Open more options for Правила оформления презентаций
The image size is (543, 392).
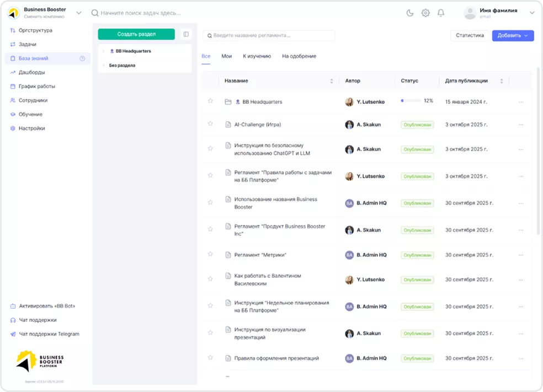point(521,358)
